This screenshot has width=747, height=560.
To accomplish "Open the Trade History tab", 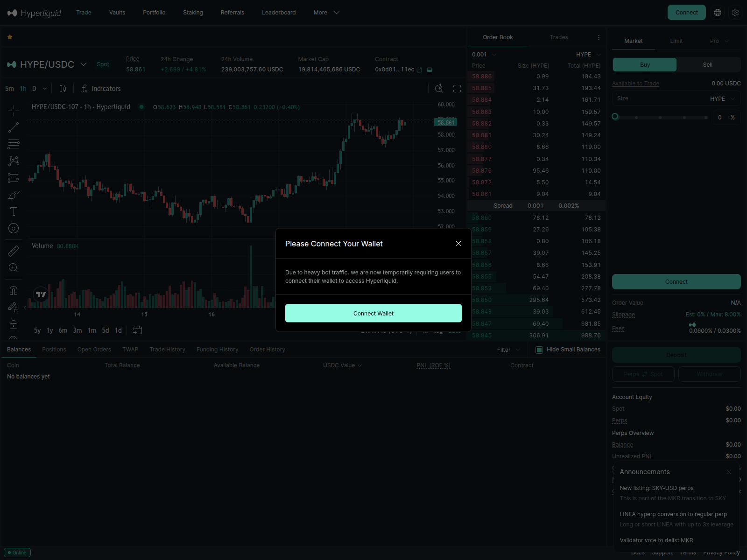I will pos(167,350).
